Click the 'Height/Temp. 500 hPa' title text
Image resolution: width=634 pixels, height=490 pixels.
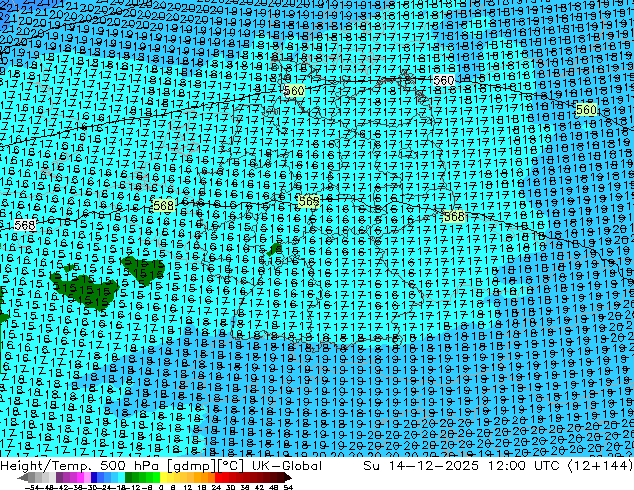(x=80, y=465)
